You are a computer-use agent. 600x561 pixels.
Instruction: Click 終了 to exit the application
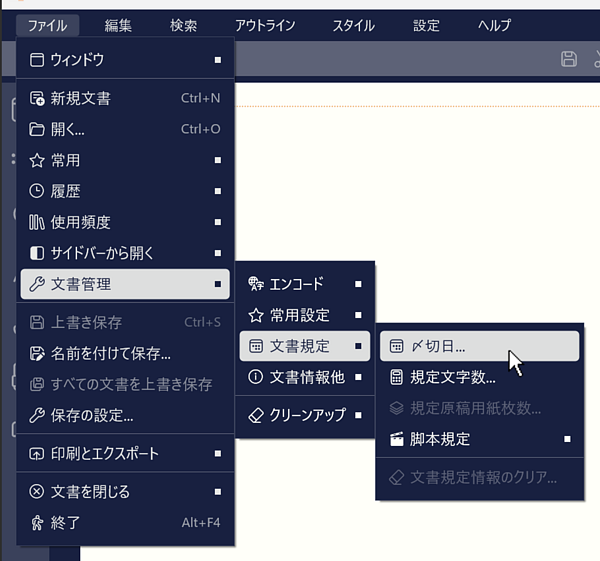65,522
